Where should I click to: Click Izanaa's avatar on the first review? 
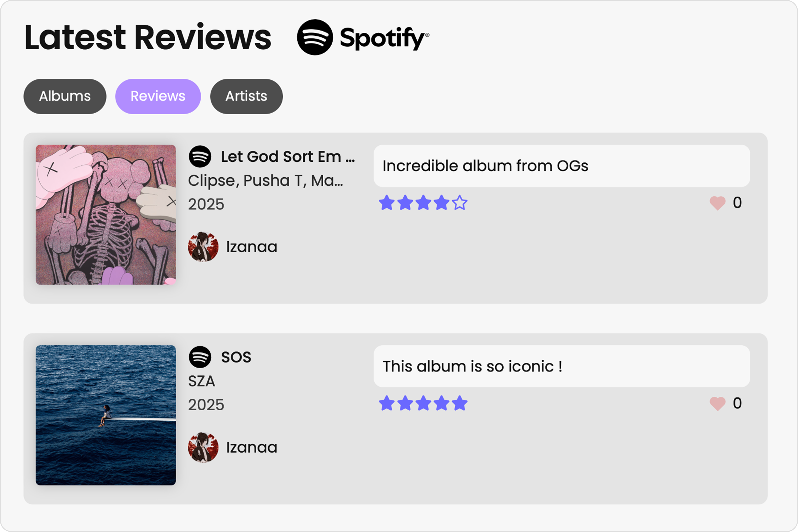(x=204, y=247)
